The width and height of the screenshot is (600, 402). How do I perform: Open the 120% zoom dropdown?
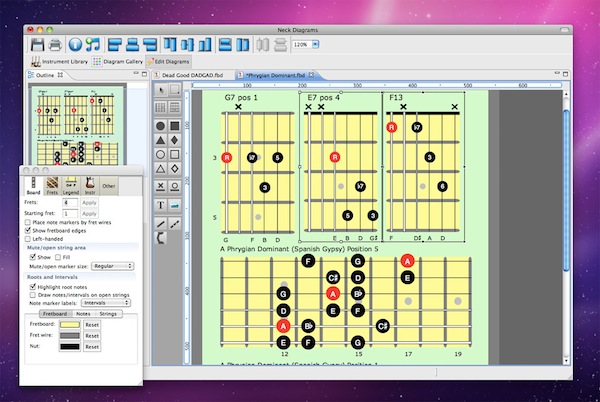click(x=315, y=44)
